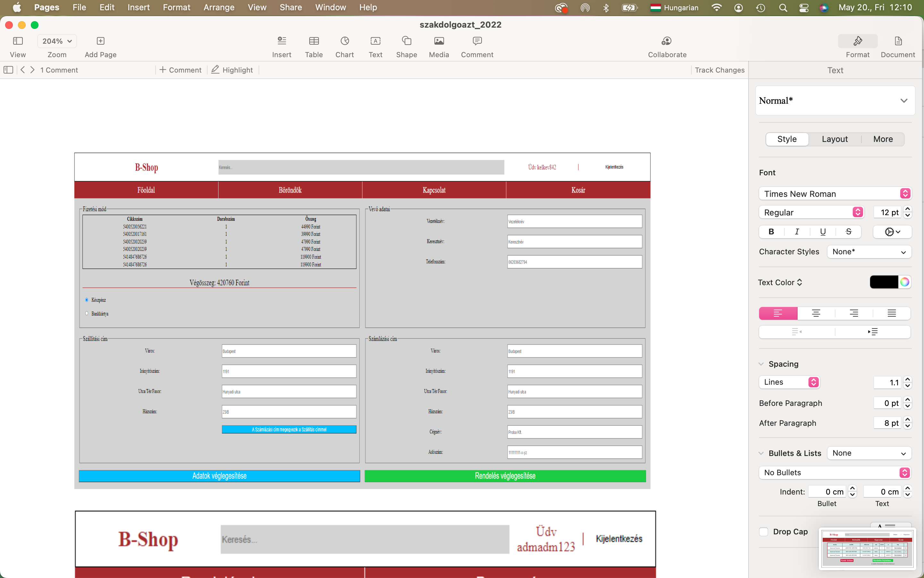The image size is (924, 578).
Task: Open the Times New Roman font dropdown
Action: [835, 194]
